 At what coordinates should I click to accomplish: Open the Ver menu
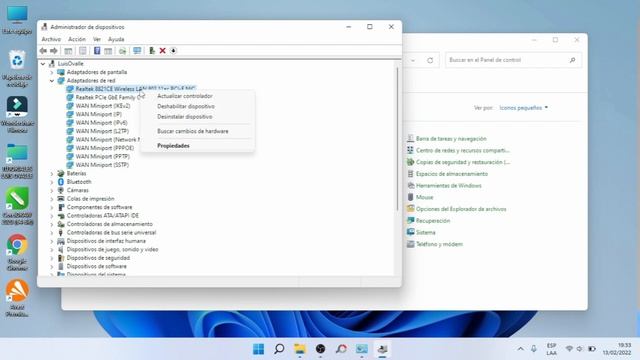click(97, 39)
